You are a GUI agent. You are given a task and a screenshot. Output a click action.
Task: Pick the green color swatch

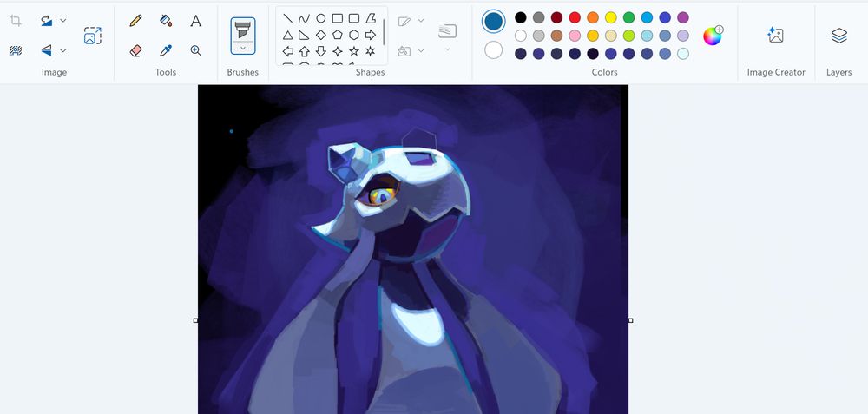(628, 17)
